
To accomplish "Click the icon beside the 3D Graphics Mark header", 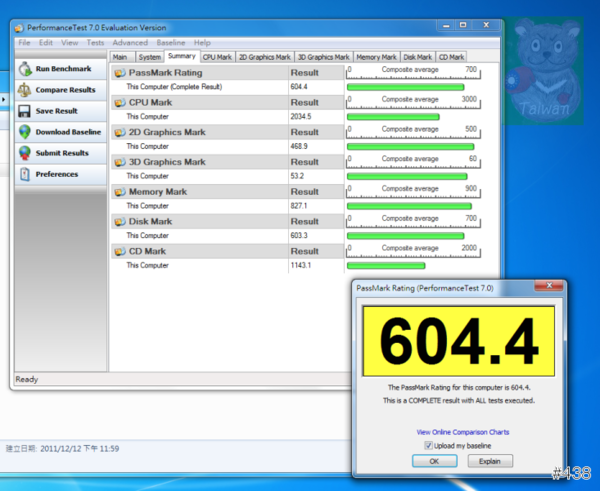I will click(x=119, y=162).
